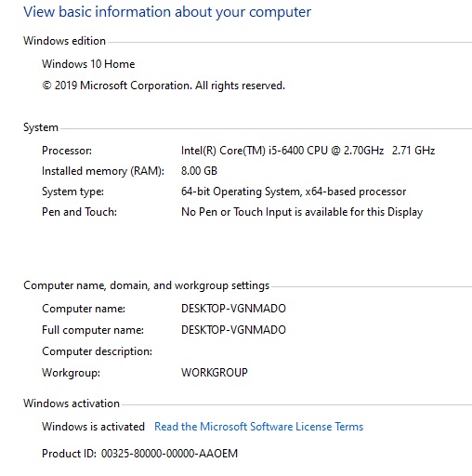
Task: Select the WORKGROUP value text
Action: 215,373
